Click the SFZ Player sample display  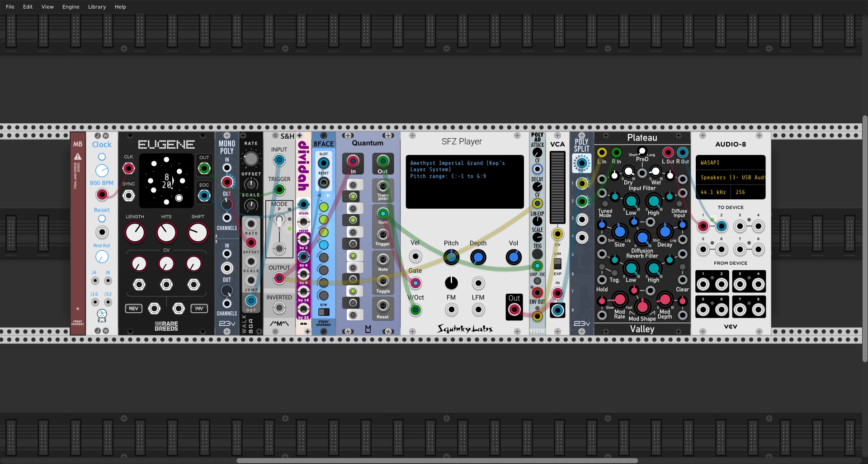click(465, 182)
